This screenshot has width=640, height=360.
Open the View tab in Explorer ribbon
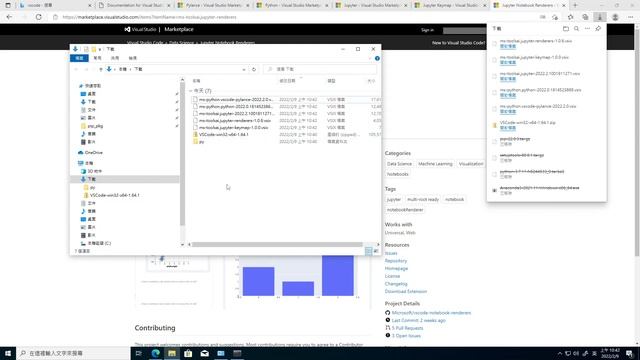133,58
